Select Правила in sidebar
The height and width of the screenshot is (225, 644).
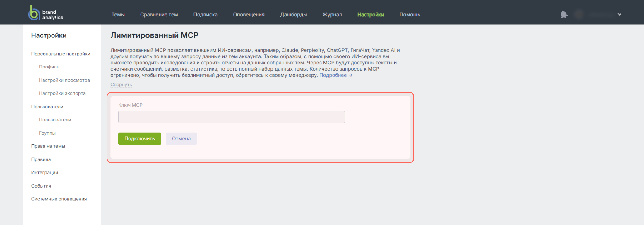(41, 159)
